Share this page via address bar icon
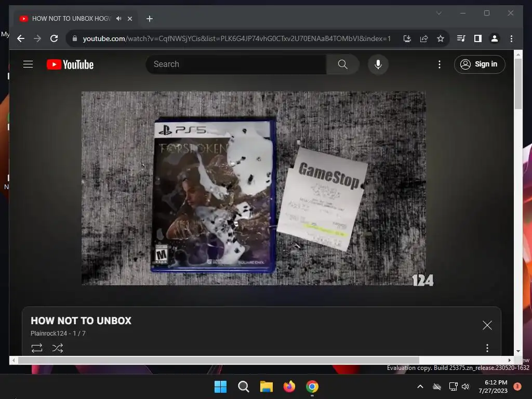The height and width of the screenshot is (399, 532). coord(424,38)
